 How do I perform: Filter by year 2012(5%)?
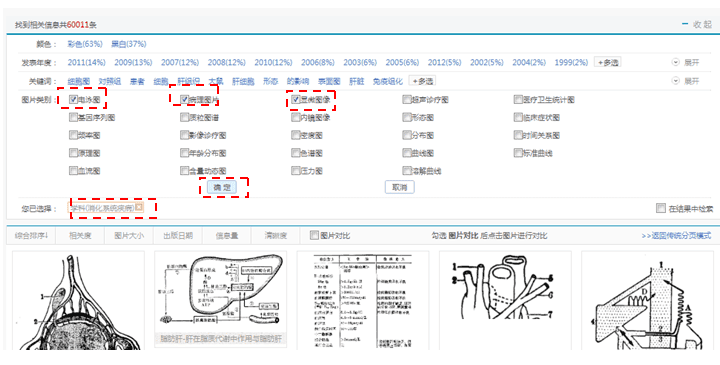point(444,62)
